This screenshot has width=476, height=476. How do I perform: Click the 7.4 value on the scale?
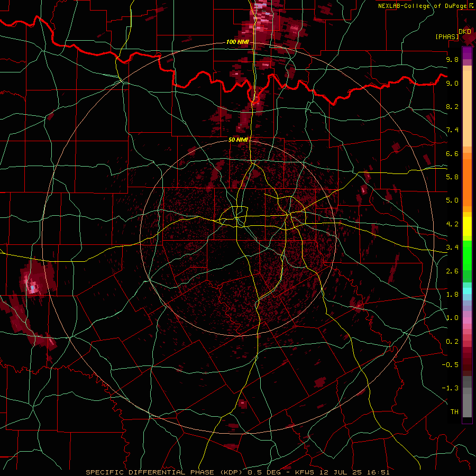(452, 130)
